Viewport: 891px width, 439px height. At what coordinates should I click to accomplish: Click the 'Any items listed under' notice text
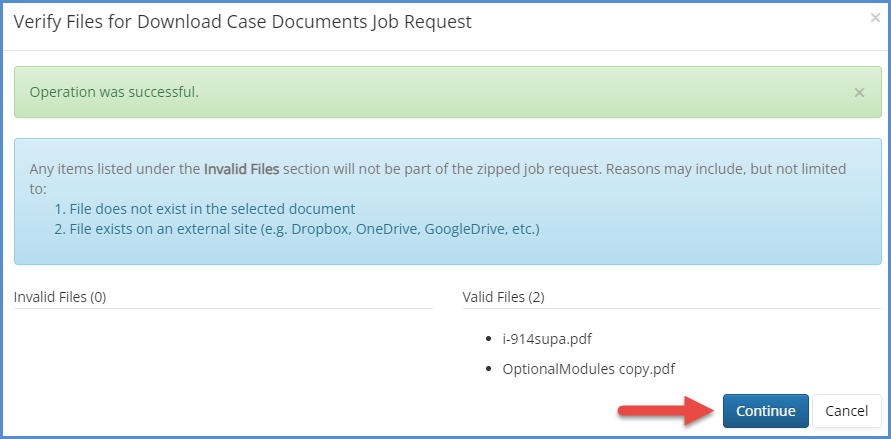pos(115,169)
